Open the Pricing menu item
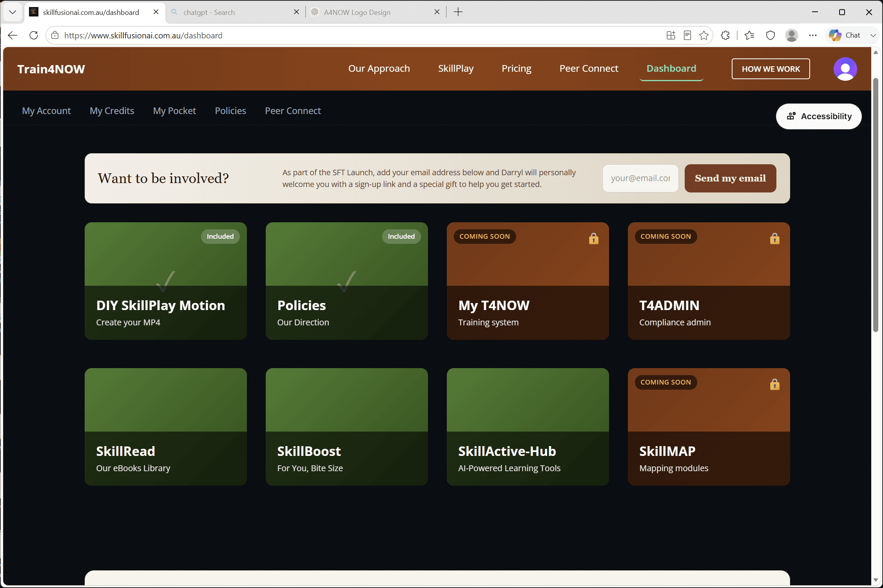This screenshot has width=883, height=588. [516, 69]
